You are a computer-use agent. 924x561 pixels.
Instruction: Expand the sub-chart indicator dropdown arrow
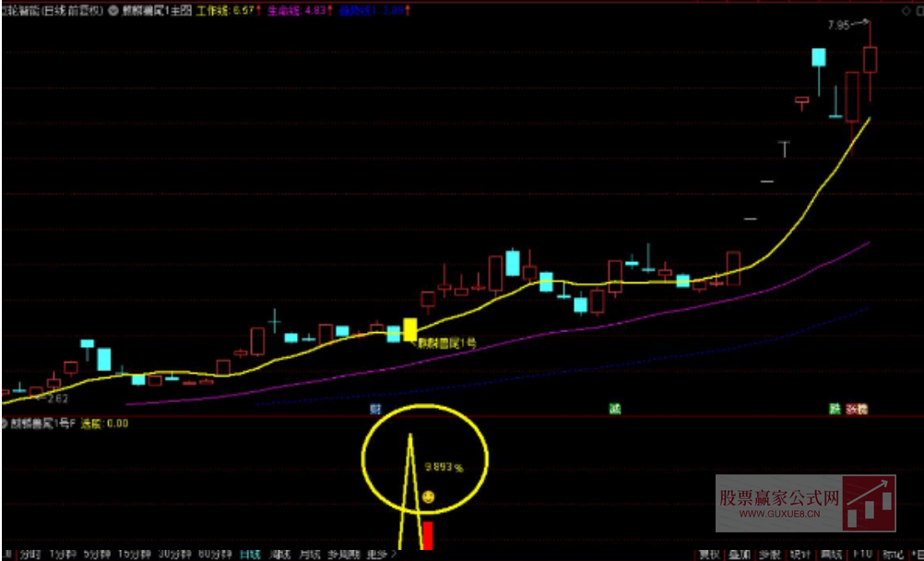point(6,424)
